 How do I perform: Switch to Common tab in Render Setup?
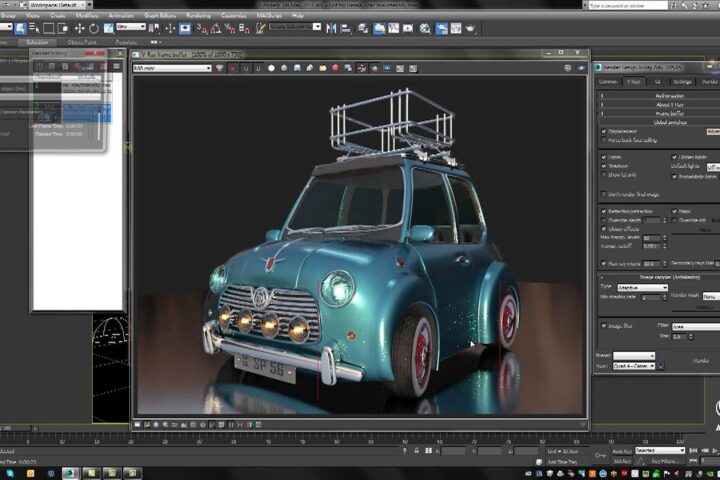(x=608, y=82)
